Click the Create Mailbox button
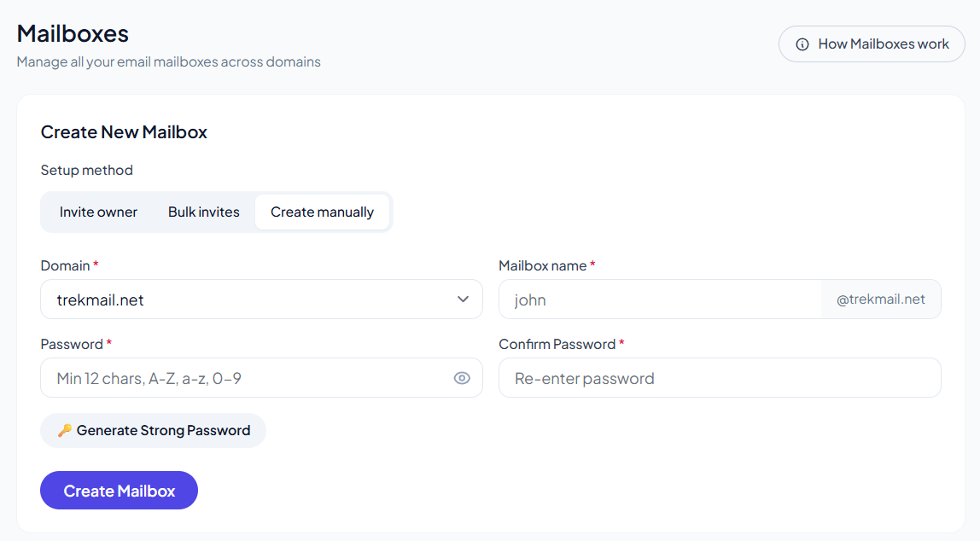This screenshot has width=980, height=541. [119, 490]
